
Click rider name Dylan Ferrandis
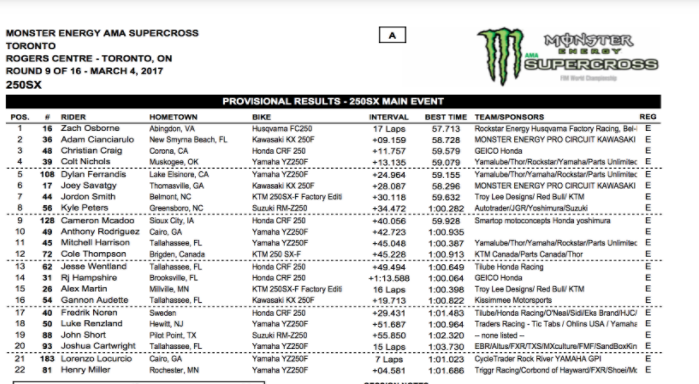pyautogui.click(x=93, y=174)
